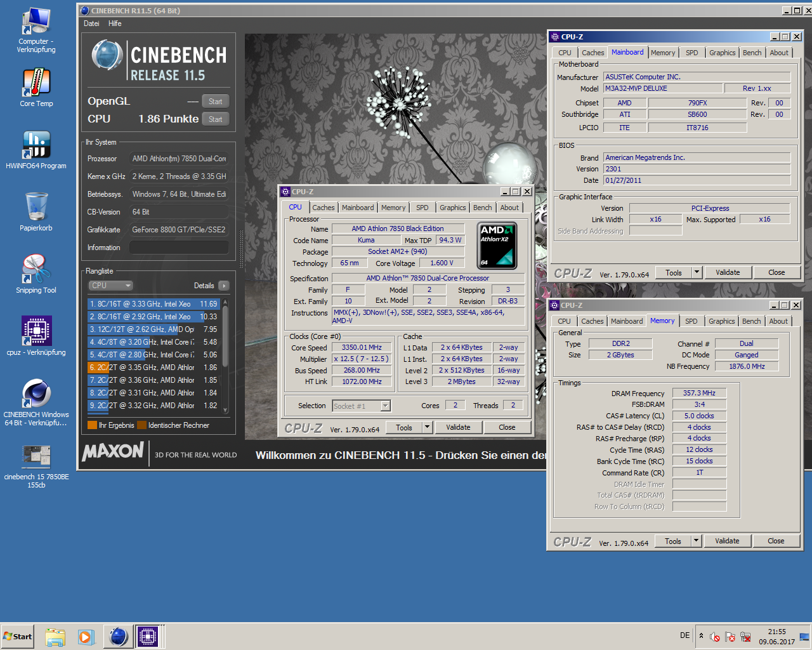Expand the ranking Details arrow
The image size is (812, 650).
pos(223,286)
